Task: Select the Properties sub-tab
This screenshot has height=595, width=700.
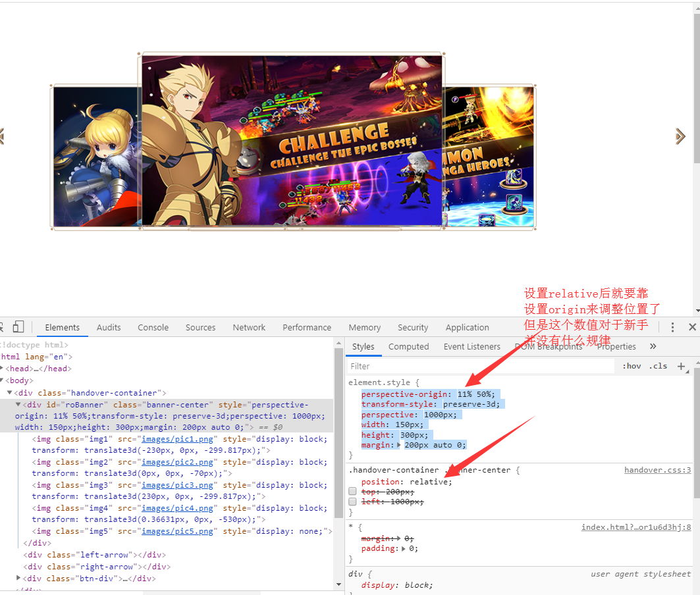Action: click(616, 346)
